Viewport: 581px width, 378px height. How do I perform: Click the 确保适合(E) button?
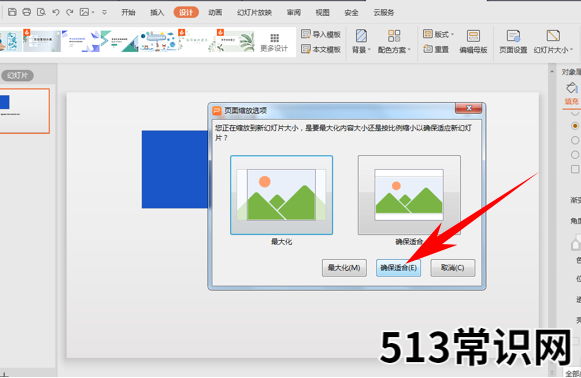pos(398,268)
